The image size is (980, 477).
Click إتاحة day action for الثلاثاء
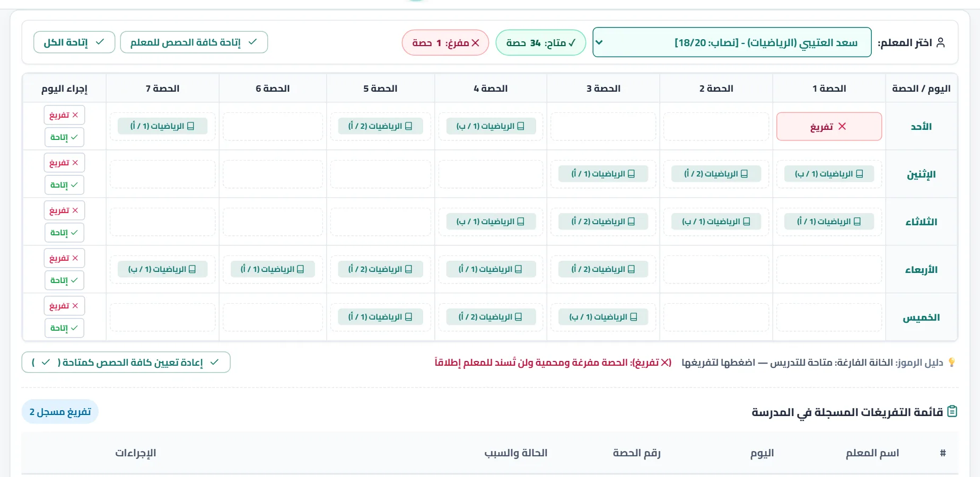[x=64, y=233]
